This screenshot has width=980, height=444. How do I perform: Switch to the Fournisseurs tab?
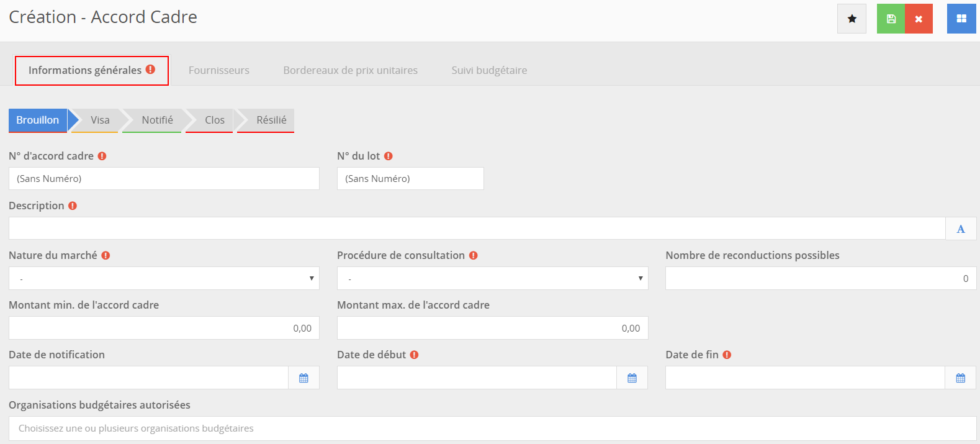pyautogui.click(x=219, y=70)
